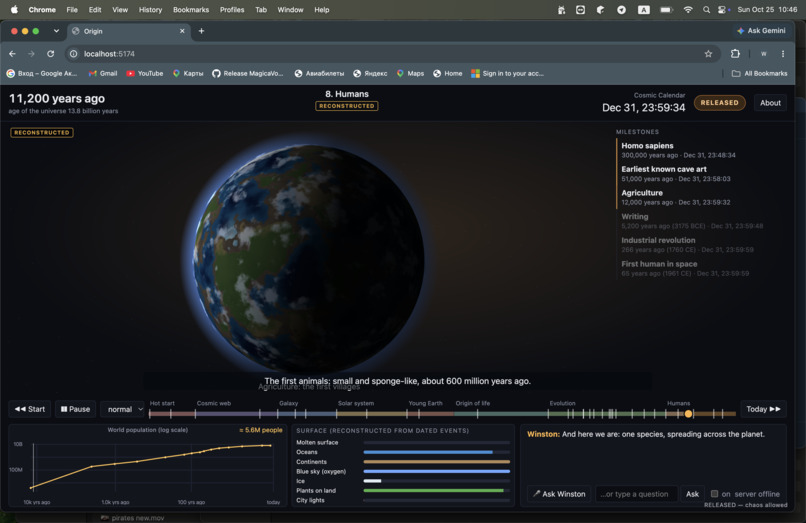Open the Bookmarks menu in menu bar
806x523 pixels.
[191, 9]
